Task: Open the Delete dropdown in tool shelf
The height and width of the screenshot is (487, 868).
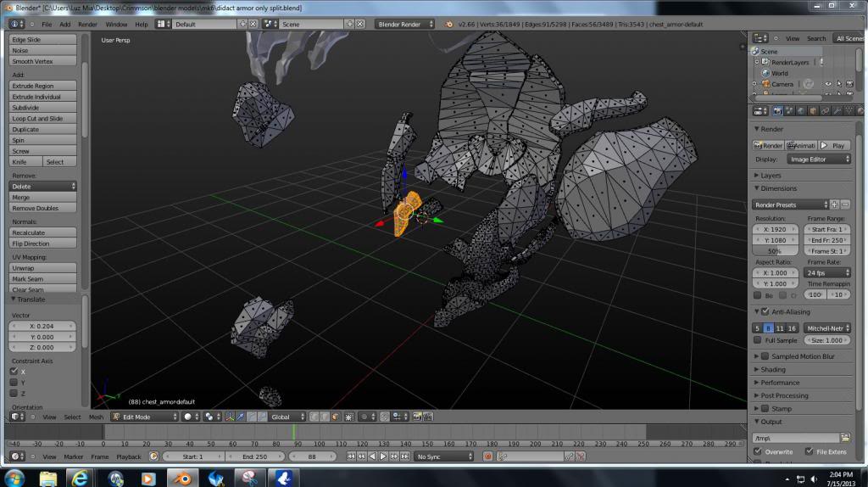Action: point(43,186)
